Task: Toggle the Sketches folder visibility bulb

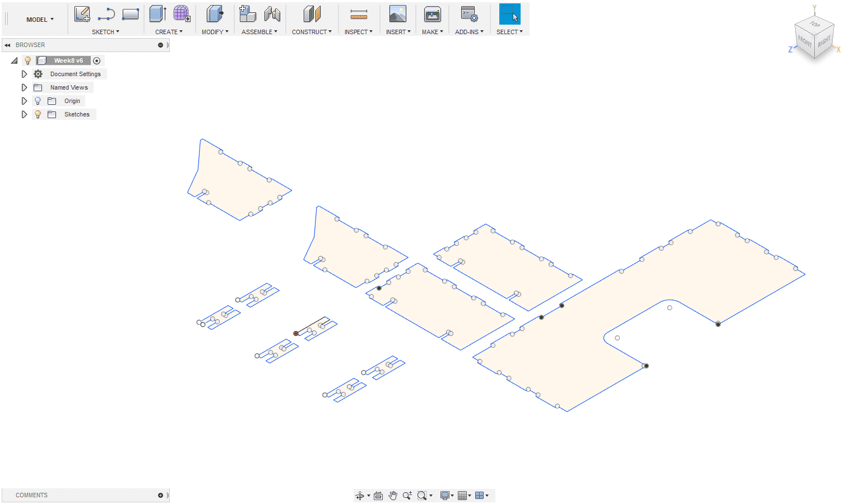Action: click(x=38, y=114)
